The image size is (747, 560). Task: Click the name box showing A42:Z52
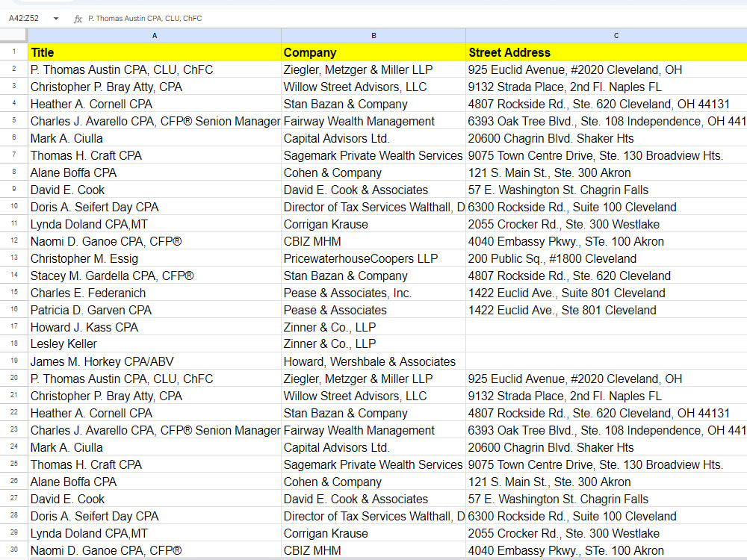24,18
